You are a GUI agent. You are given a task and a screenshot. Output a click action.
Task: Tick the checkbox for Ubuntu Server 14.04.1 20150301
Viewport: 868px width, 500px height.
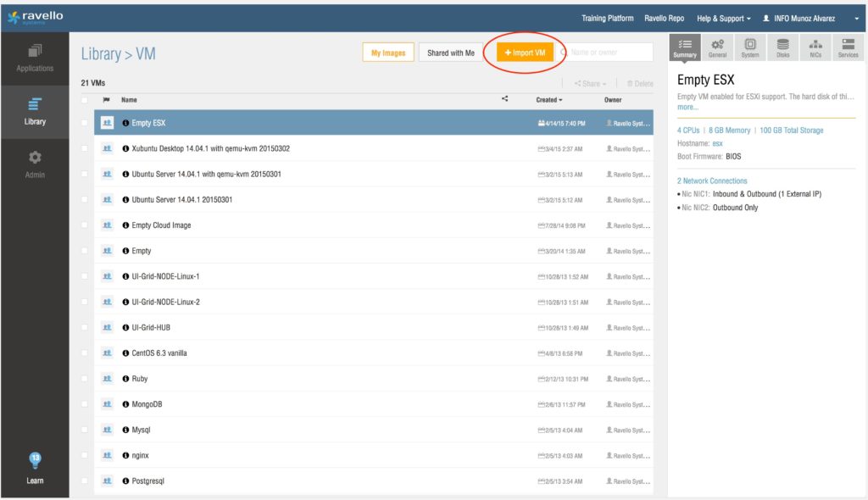click(84, 200)
